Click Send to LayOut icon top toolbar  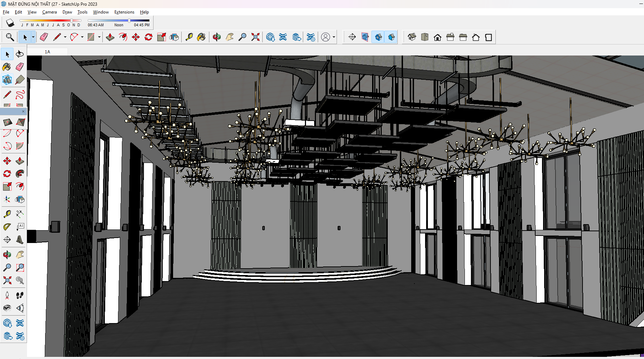297,37
